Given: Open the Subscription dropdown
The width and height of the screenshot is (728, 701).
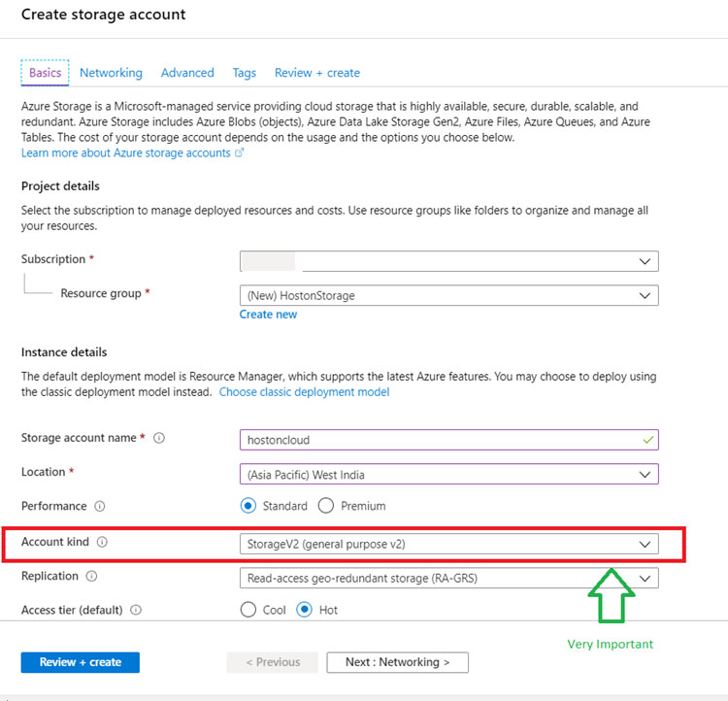Looking at the screenshot, I should click(448, 261).
